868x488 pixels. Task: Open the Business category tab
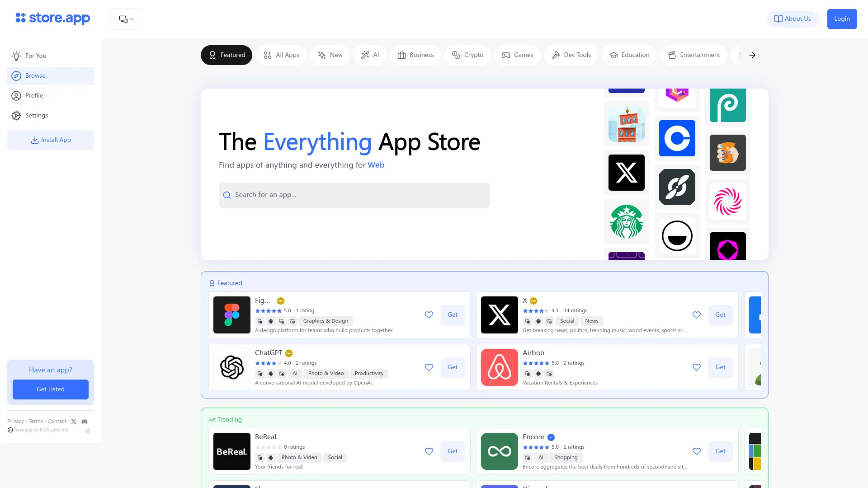click(415, 55)
